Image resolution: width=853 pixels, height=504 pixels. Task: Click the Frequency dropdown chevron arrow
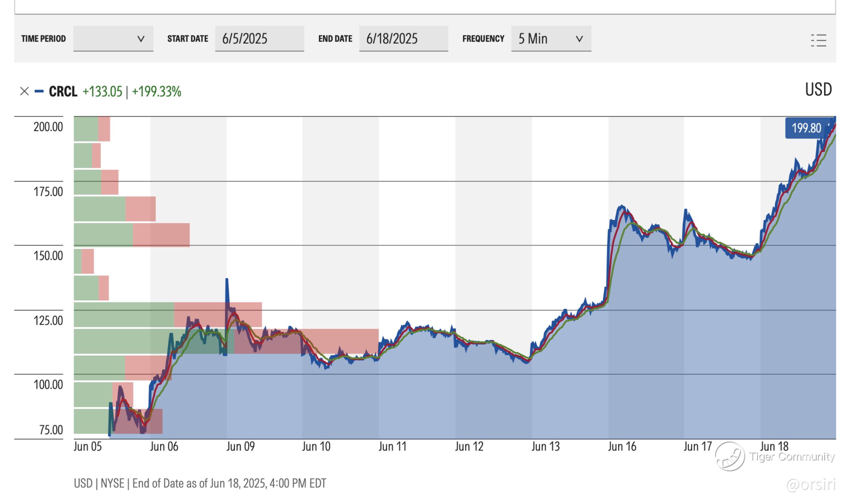579,39
